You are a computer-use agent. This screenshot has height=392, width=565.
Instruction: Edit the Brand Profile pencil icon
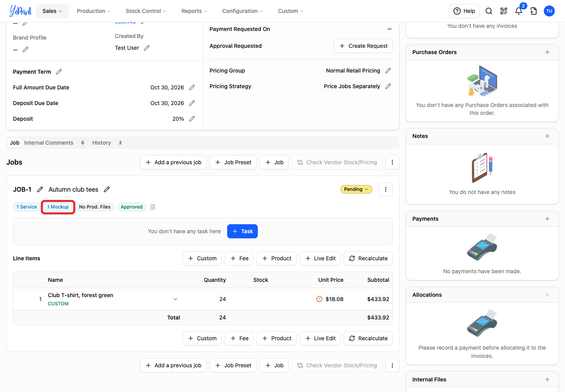click(26, 49)
